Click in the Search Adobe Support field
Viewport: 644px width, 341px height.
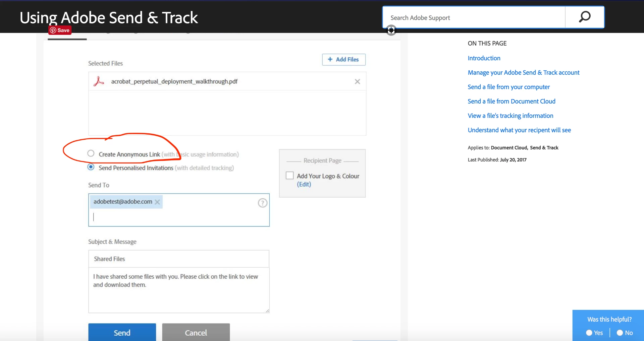[474, 17]
